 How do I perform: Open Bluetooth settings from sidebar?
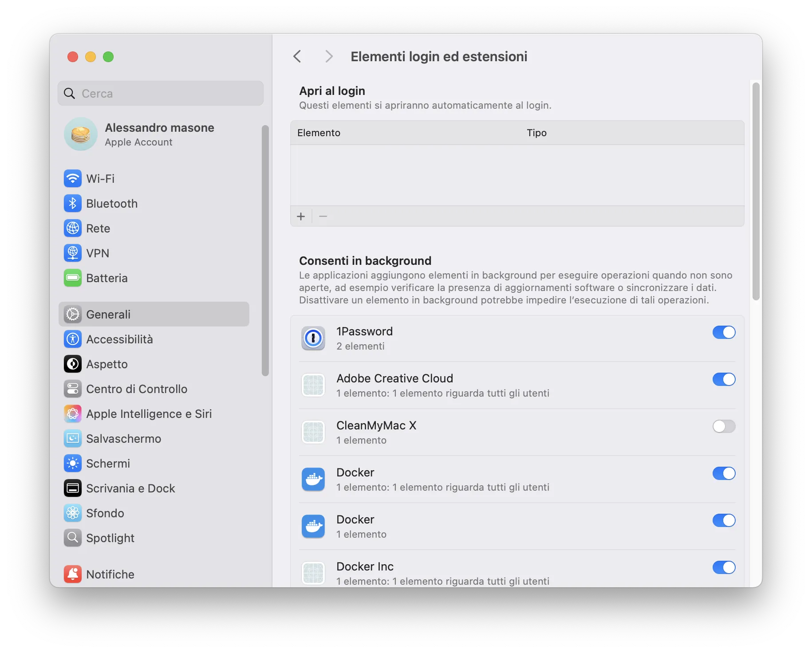coord(73,203)
